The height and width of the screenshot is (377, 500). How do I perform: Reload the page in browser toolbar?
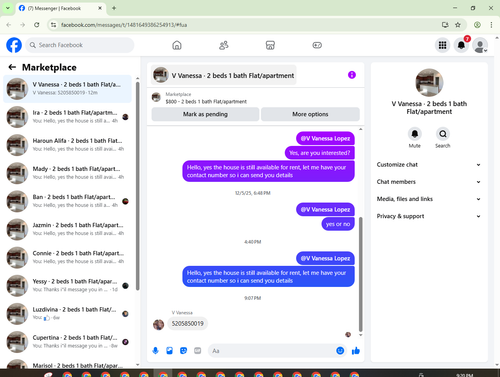point(37,25)
